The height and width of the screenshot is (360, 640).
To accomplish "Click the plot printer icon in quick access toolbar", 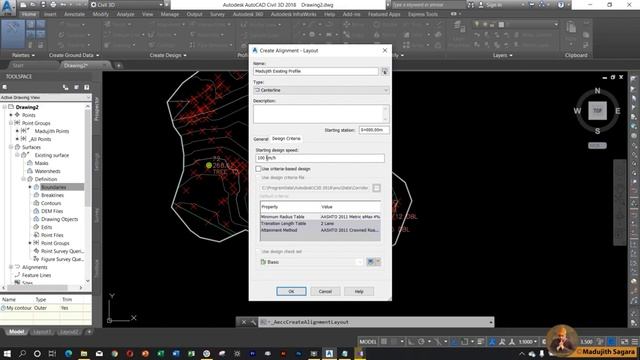I will (53, 5).
